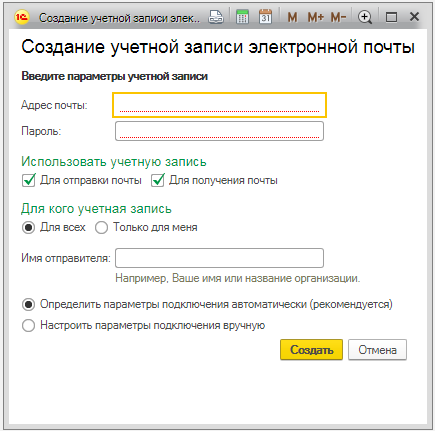The image size is (435, 431).
Task: Click the M memory button
Action: (x=292, y=17)
